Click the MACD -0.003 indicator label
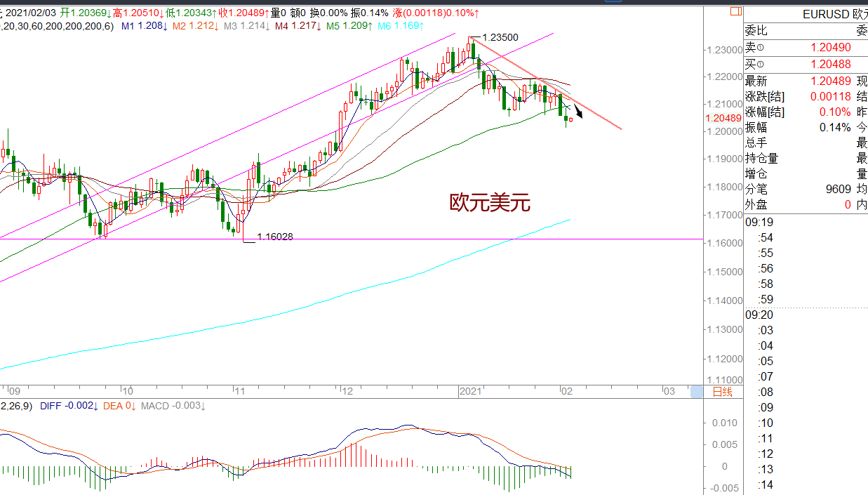The width and height of the screenshot is (868, 495). coord(173,406)
